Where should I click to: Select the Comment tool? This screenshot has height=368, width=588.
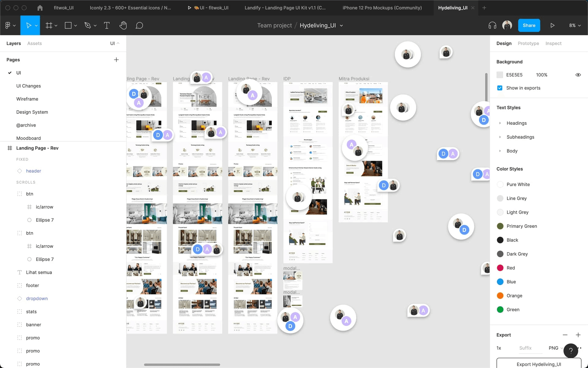click(x=139, y=25)
